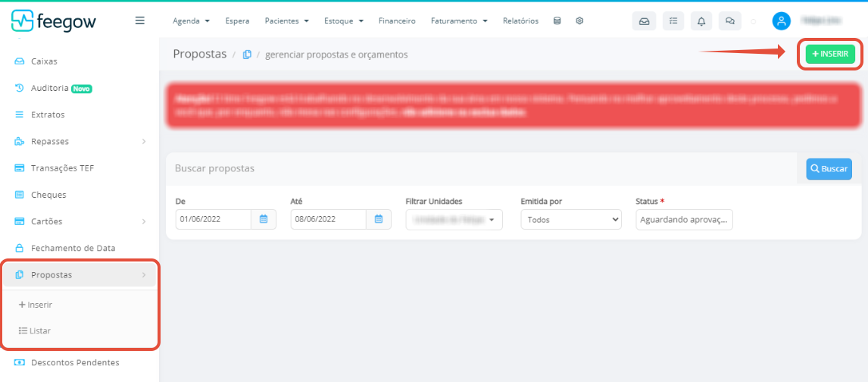Click the De date field 01/06/2022
The image size is (868, 382).
pyautogui.click(x=214, y=219)
